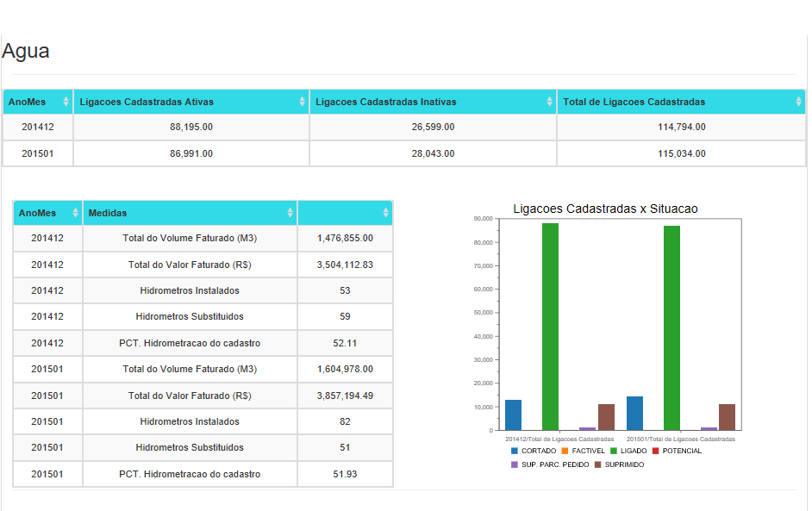Click the 3,857,194.49 value in lower table
812x511 pixels.
[x=345, y=396]
